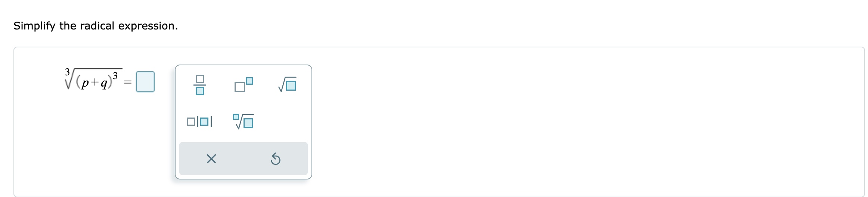Clear the answer with X button
The height and width of the screenshot is (197, 868).
coord(211,159)
